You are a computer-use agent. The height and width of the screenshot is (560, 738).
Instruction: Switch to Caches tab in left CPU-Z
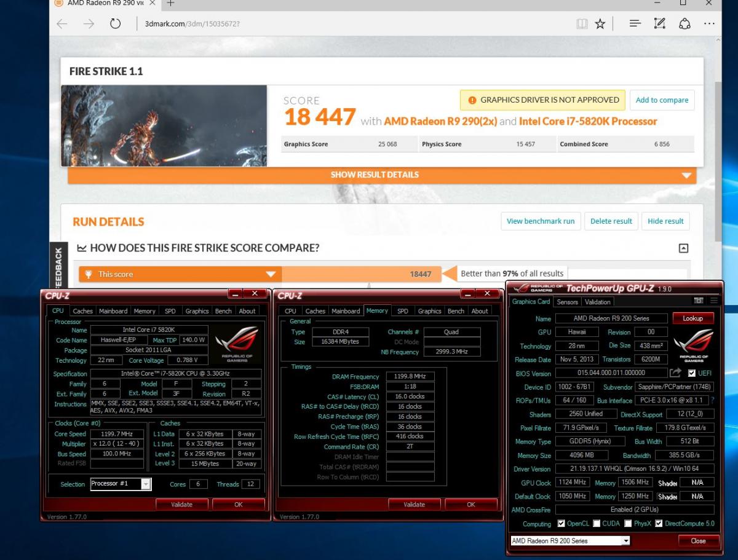pos(82,311)
